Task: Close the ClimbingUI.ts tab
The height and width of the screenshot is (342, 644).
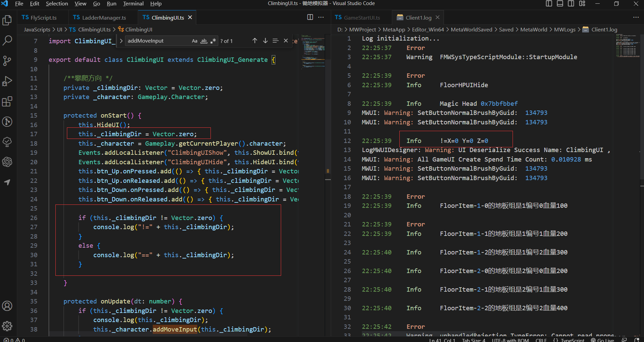Action: (190, 18)
